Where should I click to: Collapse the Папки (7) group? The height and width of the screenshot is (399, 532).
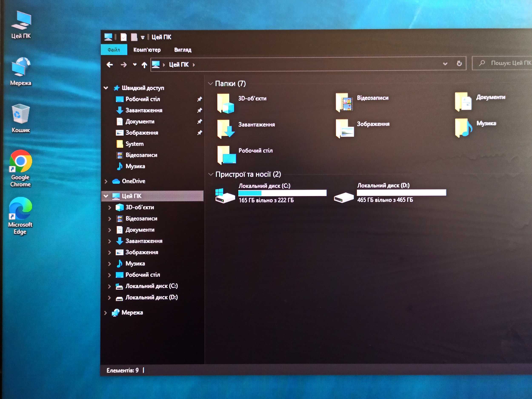[x=210, y=84]
